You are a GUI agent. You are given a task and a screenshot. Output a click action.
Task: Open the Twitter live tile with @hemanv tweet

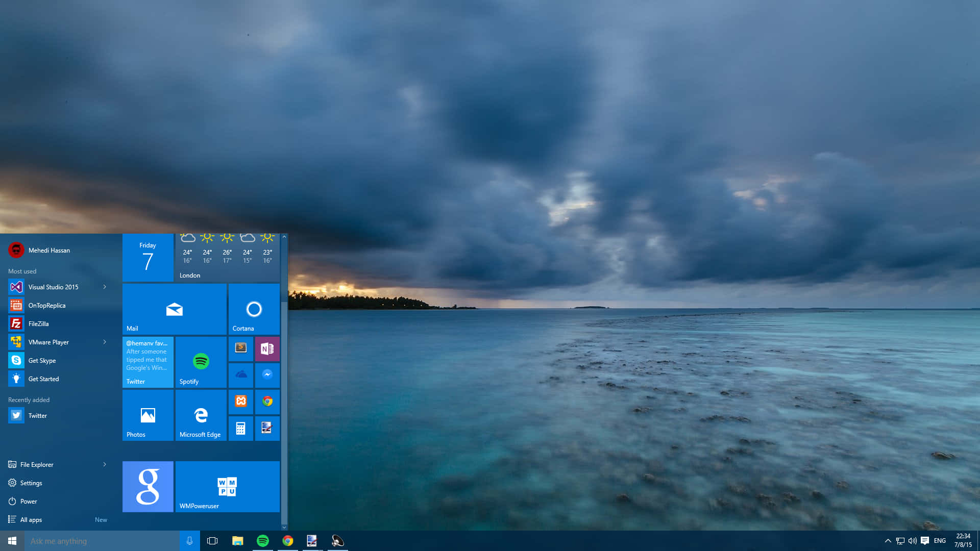[x=148, y=362]
